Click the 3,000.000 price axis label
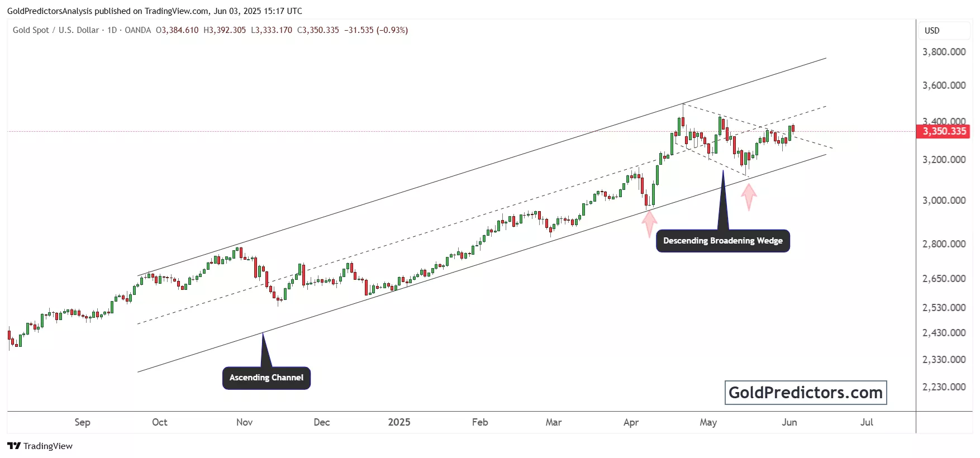This screenshot has height=458, width=980. (944, 200)
